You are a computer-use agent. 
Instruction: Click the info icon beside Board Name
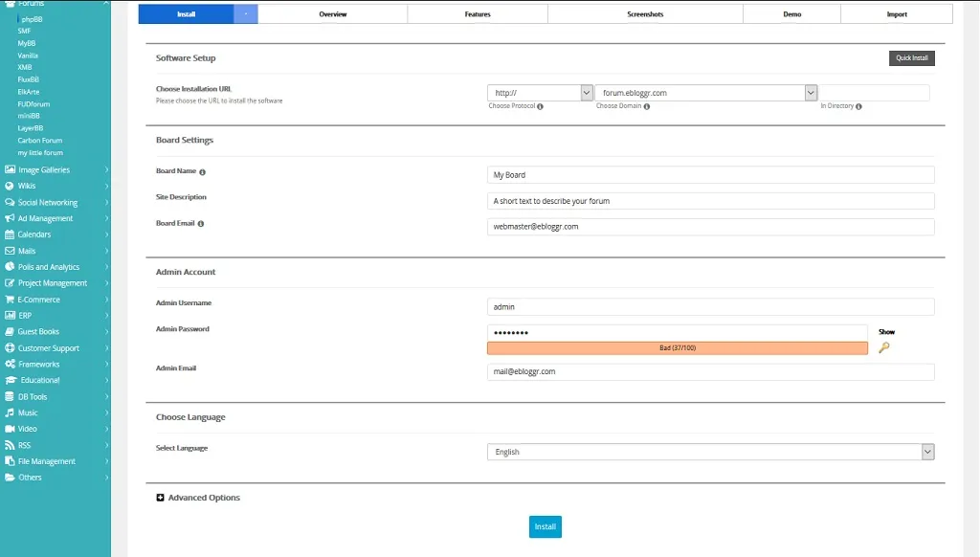[x=202, y=172]
